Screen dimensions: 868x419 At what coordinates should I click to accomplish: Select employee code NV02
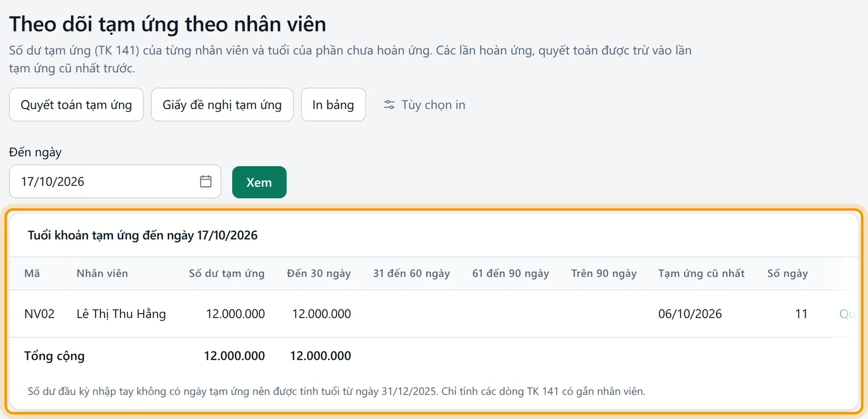[40, 314]
